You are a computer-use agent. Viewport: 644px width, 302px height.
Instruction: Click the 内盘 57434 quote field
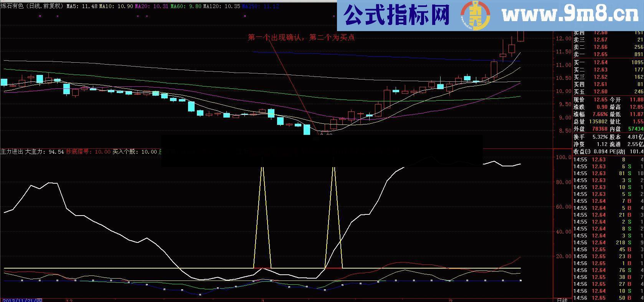point(627,129)
